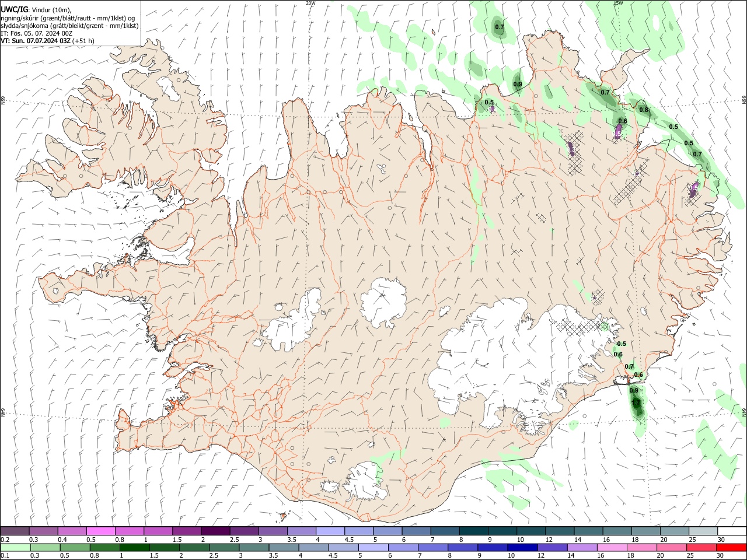This screenshot has width=747, height=560.
Task: Select the palest green swatch labeled 0.1
Action: [x=15, y=548]
